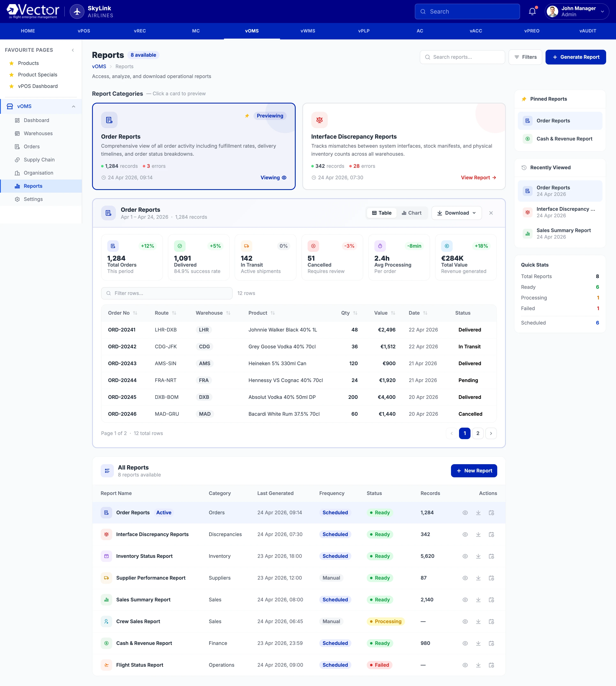
Task: Switch to the vWMS tab
Action: (x=308, y=31)
